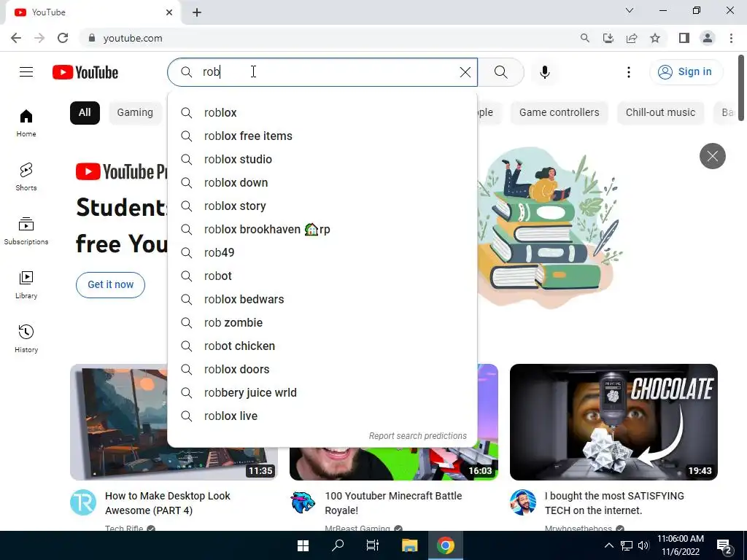Choose suggestion robot chicken
The image size is (747, 560).
pos(322,346)
